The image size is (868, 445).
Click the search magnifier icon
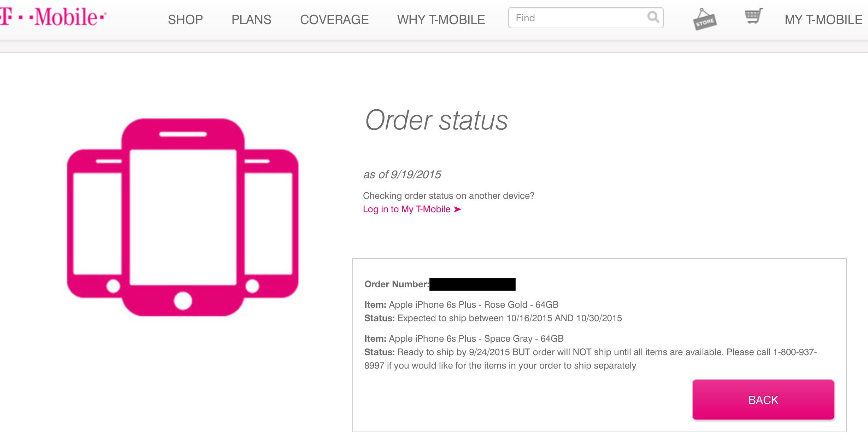coord(653,17)
